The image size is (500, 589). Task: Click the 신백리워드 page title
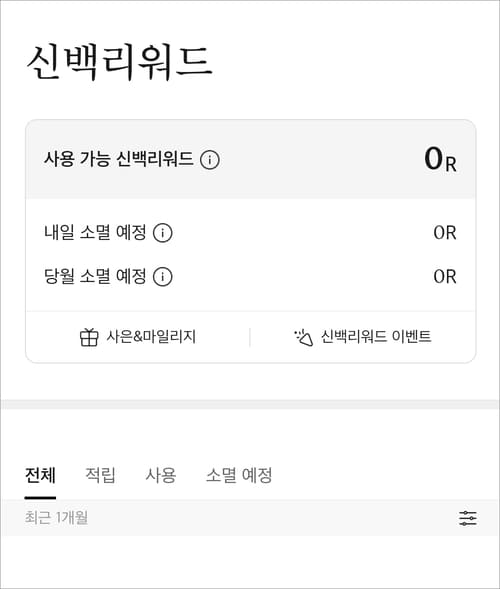(x=119, y=62)
